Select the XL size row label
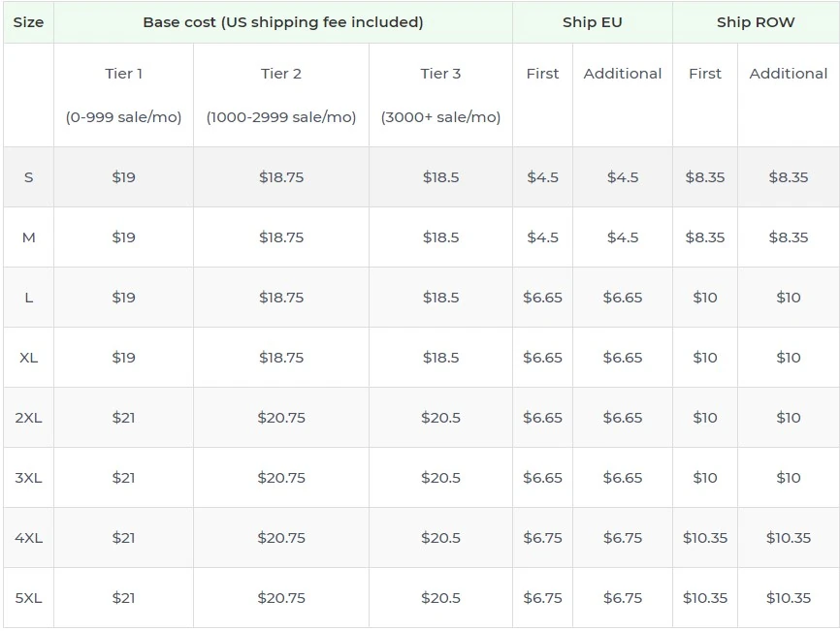 [x=28, y=357]
